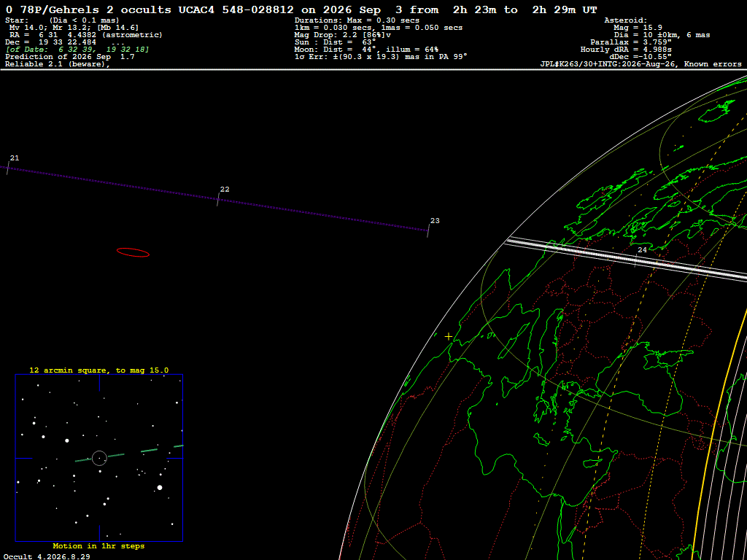Click the JPL orbit source text line
Image resolution: width=747 pixels, height=560 pixels.
[640, 64]
